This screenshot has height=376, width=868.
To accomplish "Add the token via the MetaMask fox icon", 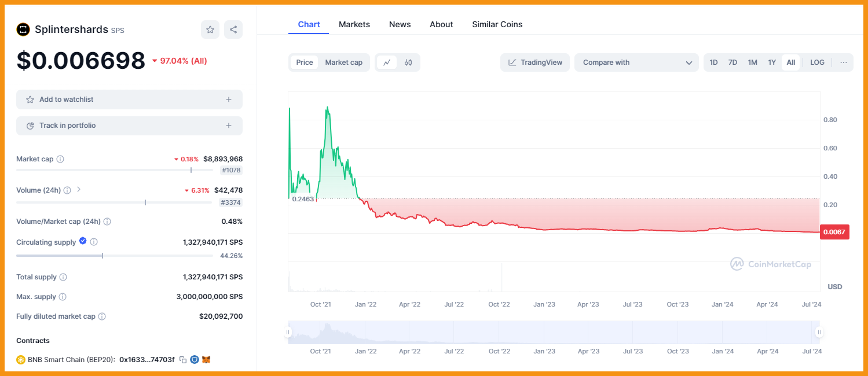I will [x=206, y=360].
